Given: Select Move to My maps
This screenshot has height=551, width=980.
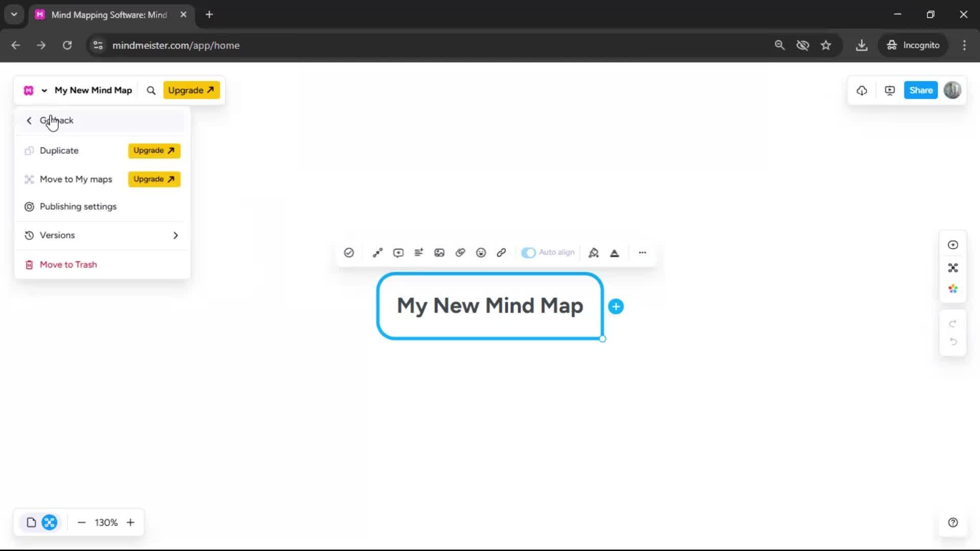Looking at the screenshot, I should tap(76, 180).
